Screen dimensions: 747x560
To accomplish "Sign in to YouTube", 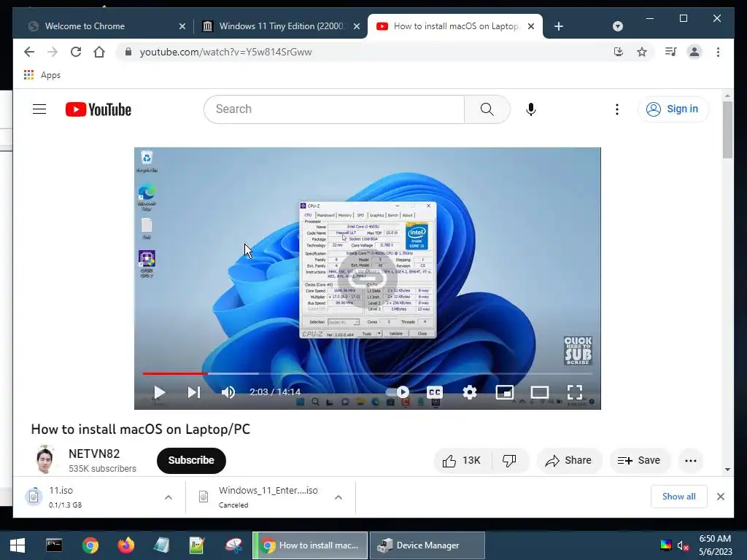I will tap(673, 109).
